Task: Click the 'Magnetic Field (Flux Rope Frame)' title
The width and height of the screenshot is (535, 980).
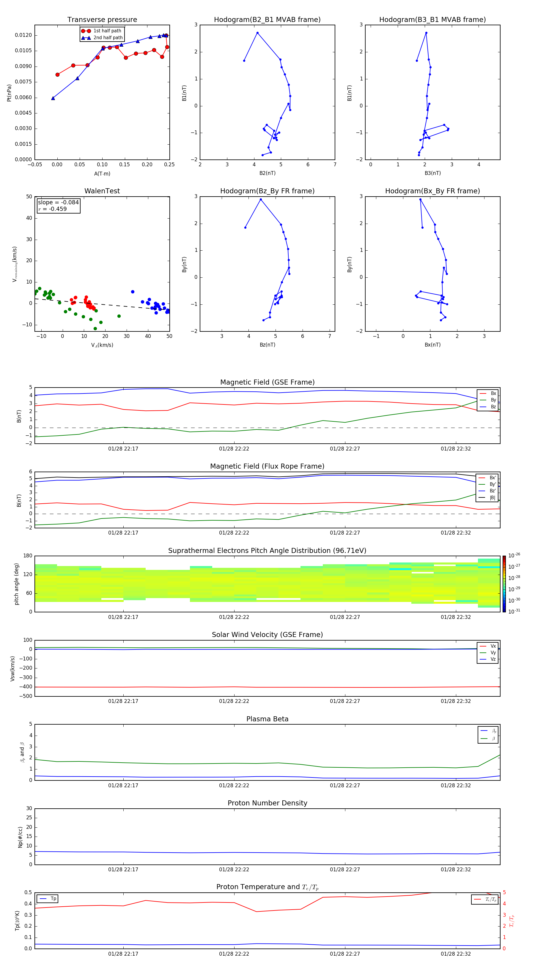Action: pyautogui.click(x=267, y=467)
